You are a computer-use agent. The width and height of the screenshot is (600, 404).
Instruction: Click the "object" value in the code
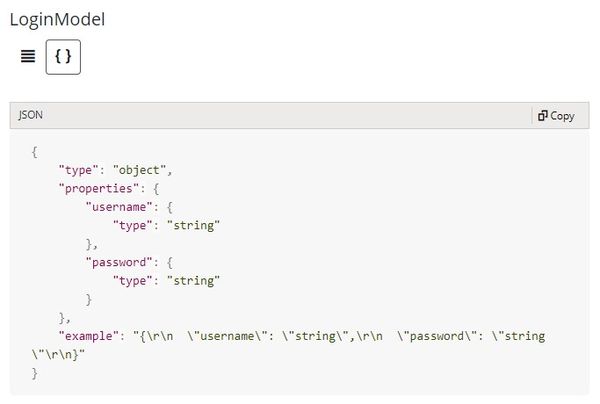click(x=139, y=170)
